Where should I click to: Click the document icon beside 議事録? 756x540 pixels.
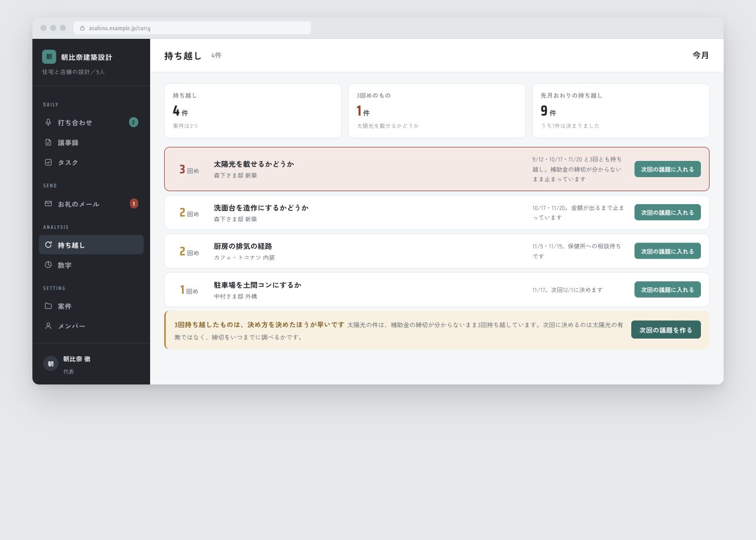tap(48, 143)
